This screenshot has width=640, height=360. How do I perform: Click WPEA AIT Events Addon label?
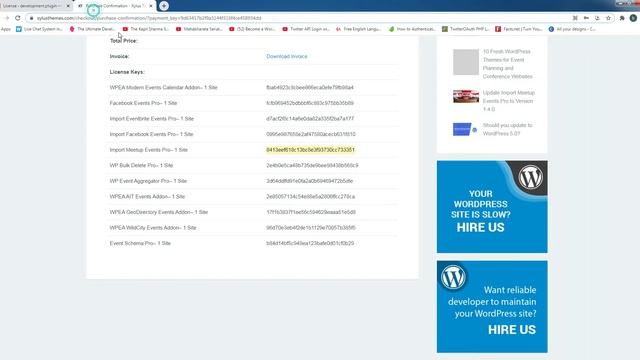pyautogui.click(x=147, y=196)
